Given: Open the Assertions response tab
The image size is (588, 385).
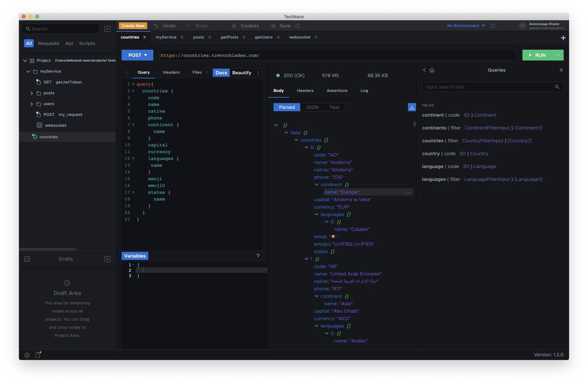Looking at the screenshot, I should 337,91.
